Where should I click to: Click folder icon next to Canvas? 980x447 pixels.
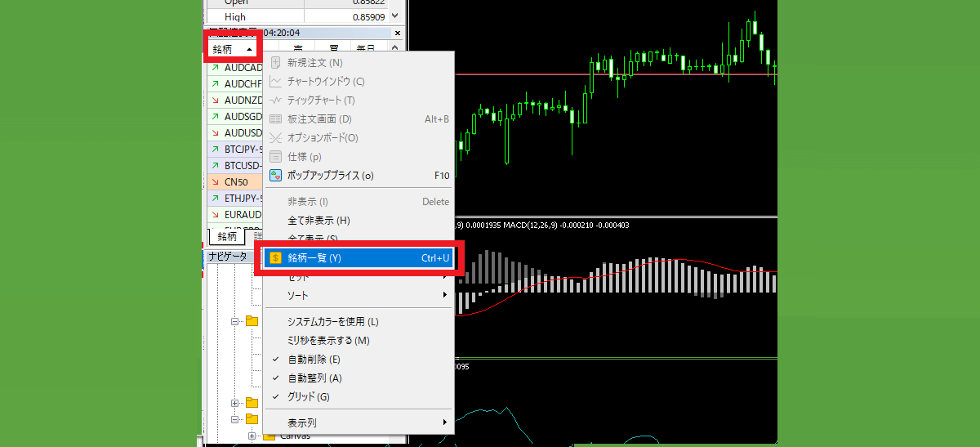click(269, 437)
